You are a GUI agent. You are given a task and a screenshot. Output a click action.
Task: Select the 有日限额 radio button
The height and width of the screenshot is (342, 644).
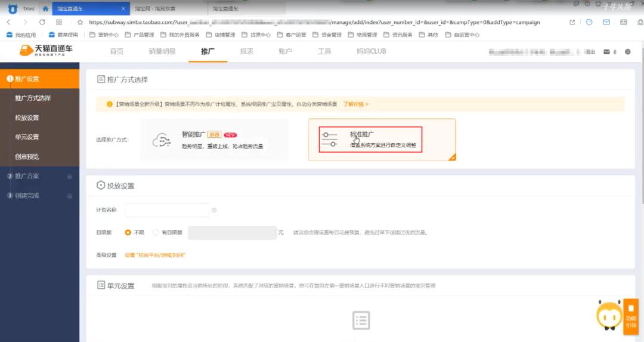point(156,233)
